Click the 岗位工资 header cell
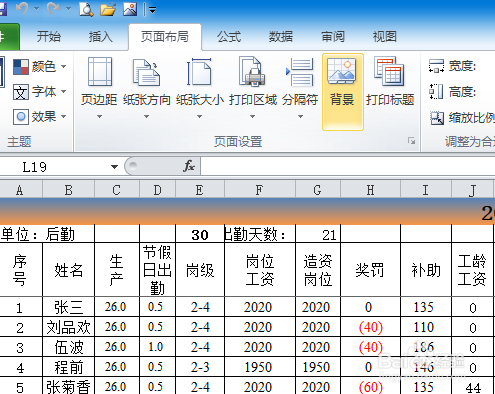This screenshot has width=495, height=394. click(x=260, y=270)
